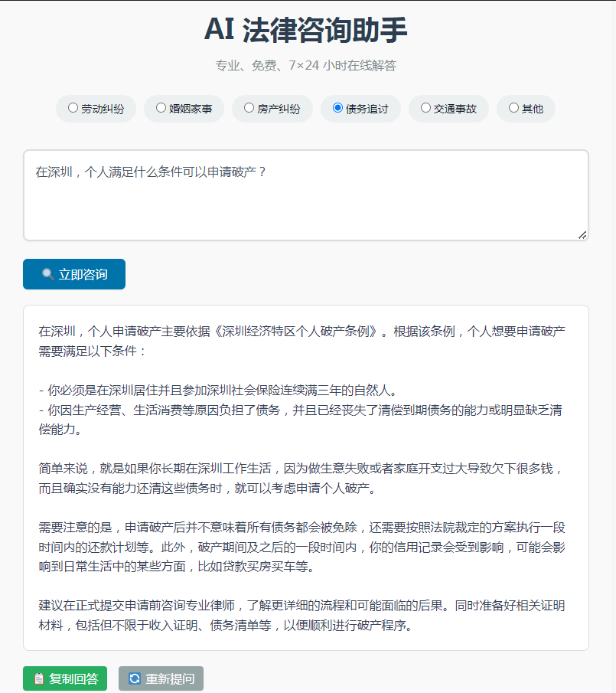Click the 7×24 小时在线解答 subtitle text
616x693 pixels.
(x=306, y=66)
